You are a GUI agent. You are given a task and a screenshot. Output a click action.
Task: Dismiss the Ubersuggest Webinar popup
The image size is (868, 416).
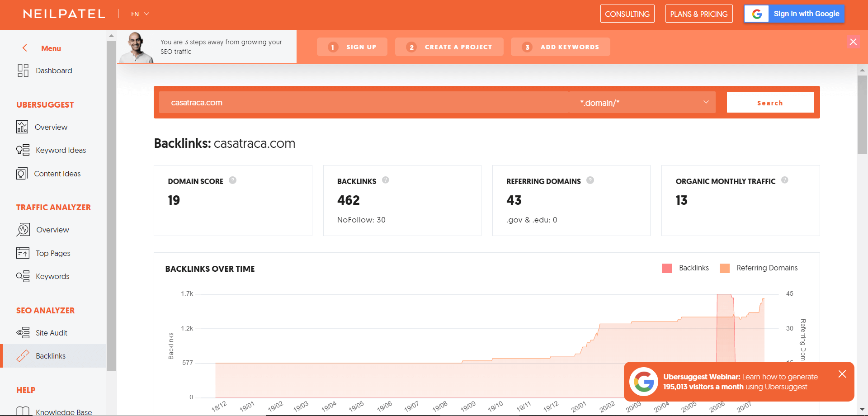[842, 374]
